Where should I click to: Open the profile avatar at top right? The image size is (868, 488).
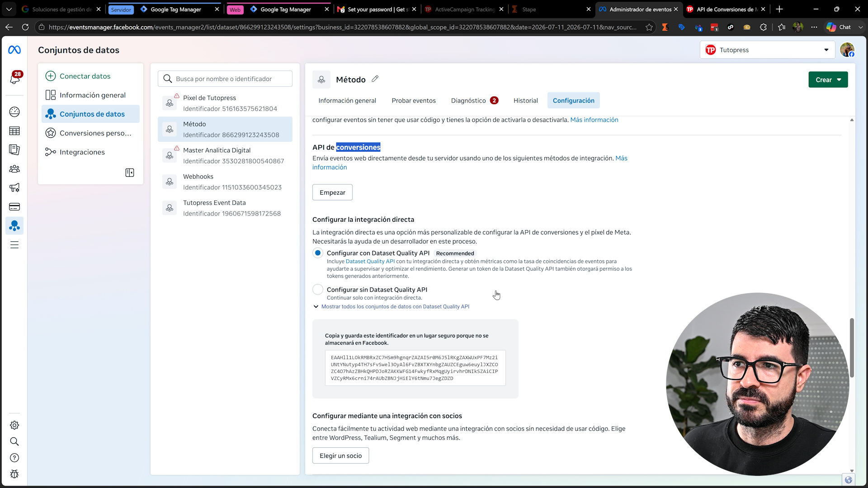coord(847,50)
